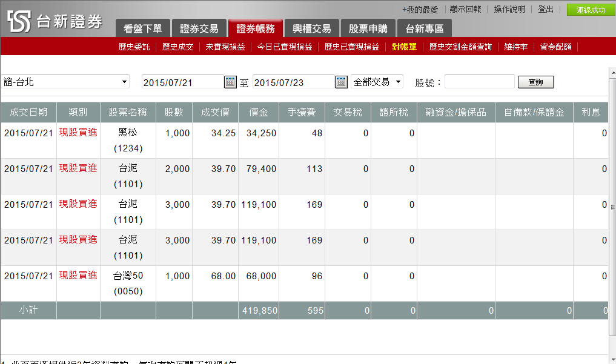Open the 操作說明 help link

pos(509,10)
